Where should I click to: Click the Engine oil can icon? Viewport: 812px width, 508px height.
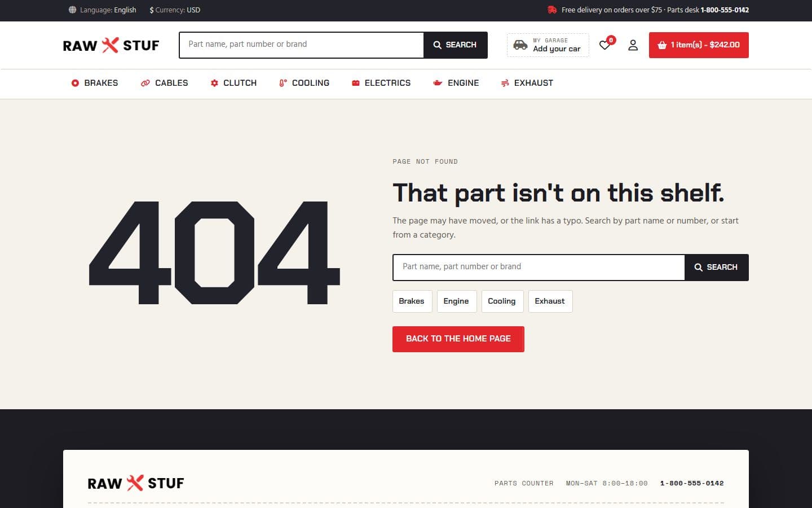coord(438,83)
